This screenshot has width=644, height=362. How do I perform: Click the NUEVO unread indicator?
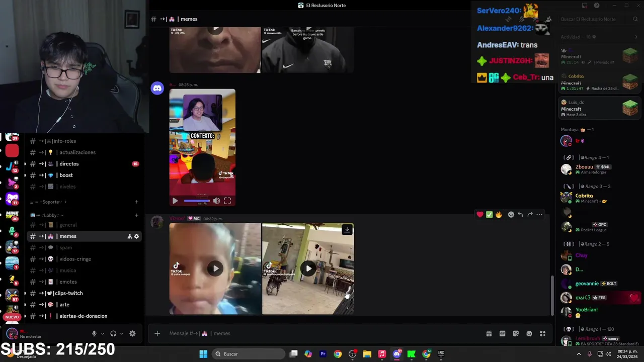coord(12,317)
